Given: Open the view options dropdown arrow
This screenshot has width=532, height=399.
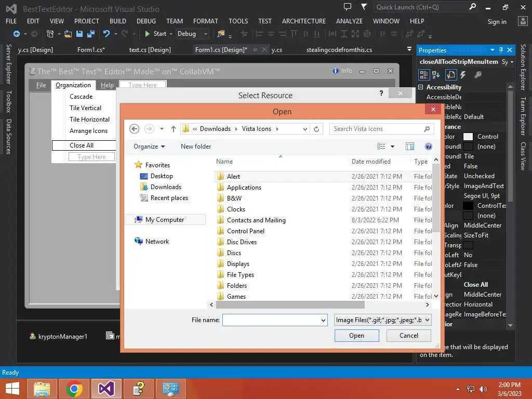Looking at the screenshot, I should pyautogui.click(x=393, y=147).
